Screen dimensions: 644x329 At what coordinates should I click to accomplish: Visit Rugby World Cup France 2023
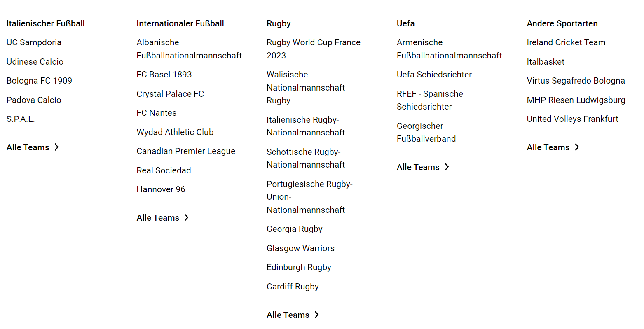[x=314, y=49]
